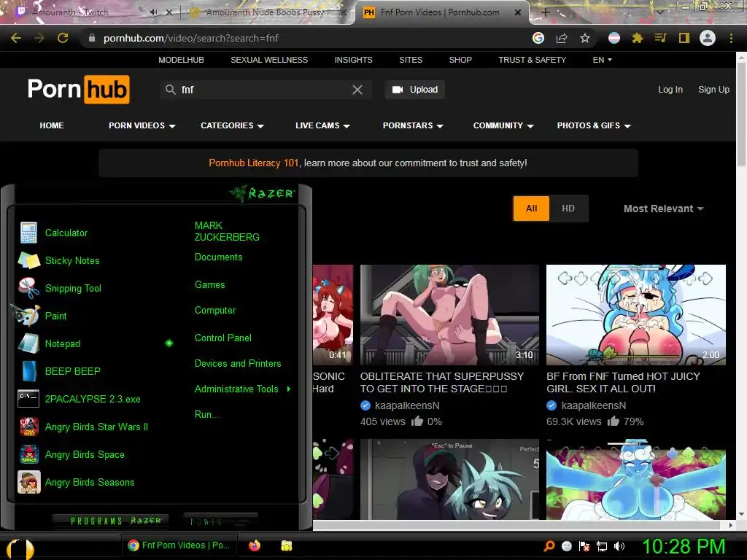Open Documents in the start menu
Viewport: 747px width, 560px height.
click(x=218, y=257)
